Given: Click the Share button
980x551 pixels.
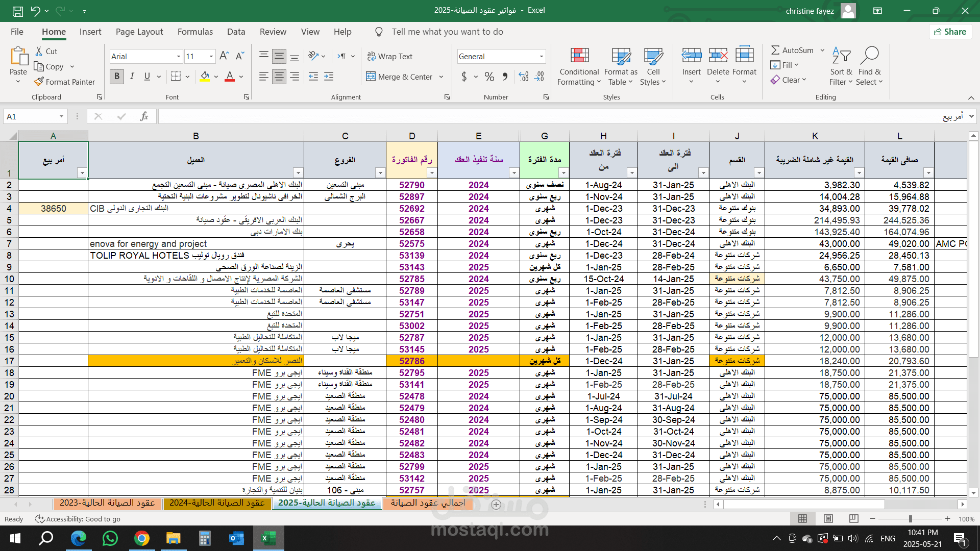Looking at the screenshot, I should [950, 32].
